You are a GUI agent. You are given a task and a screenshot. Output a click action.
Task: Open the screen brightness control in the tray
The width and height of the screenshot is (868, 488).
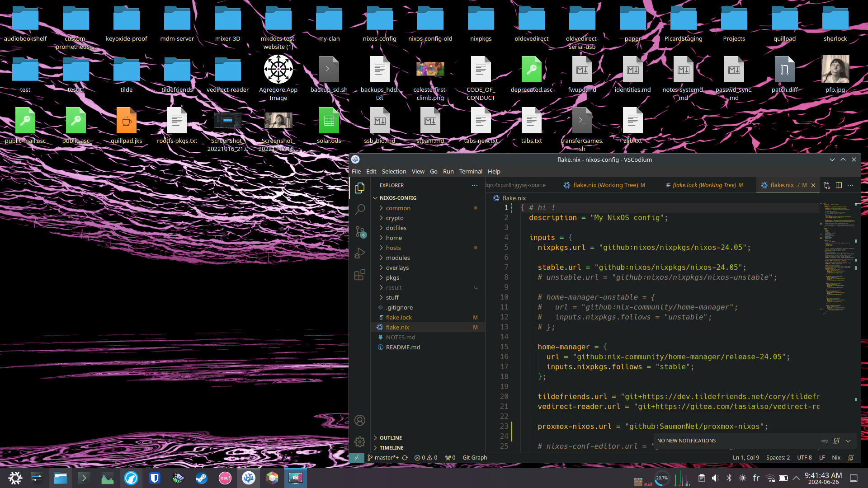tap(742, 478)
